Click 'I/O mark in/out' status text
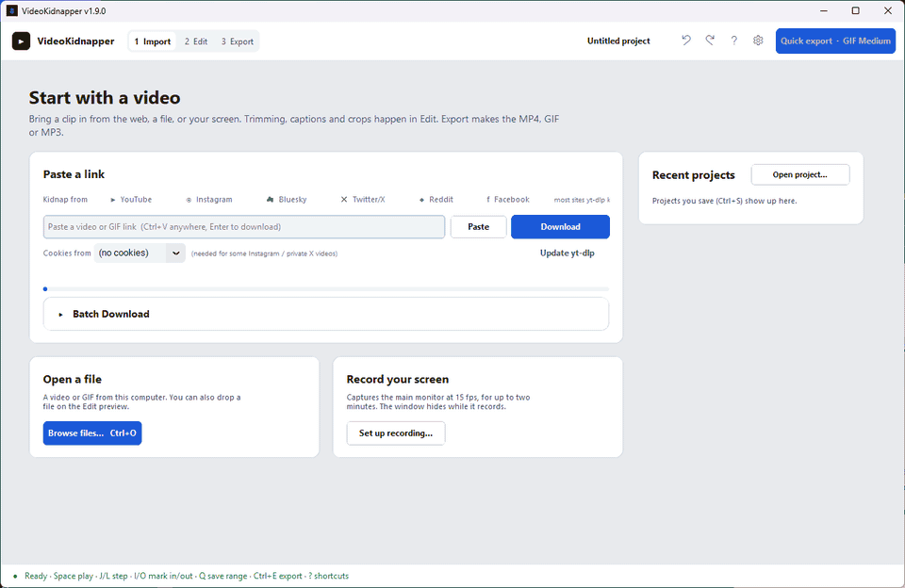This screenshot has height=588, width=905. (x=163, y=576)
